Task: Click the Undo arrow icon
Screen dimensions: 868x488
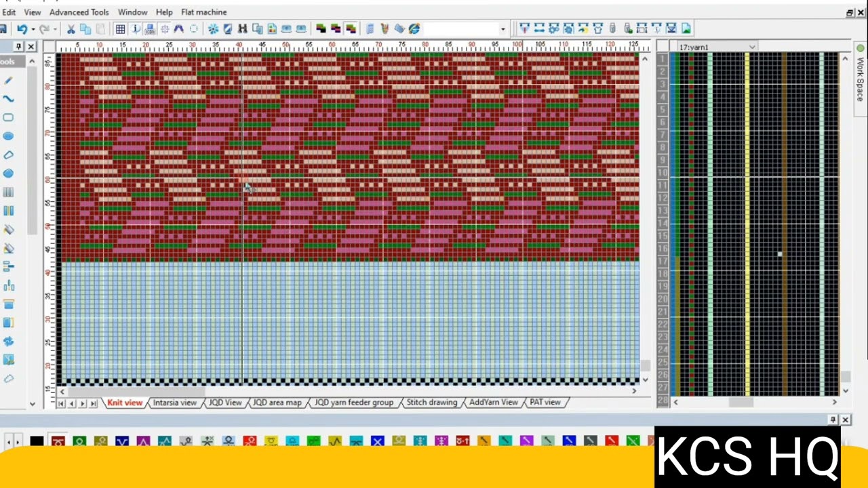Action: coord(22,28)
